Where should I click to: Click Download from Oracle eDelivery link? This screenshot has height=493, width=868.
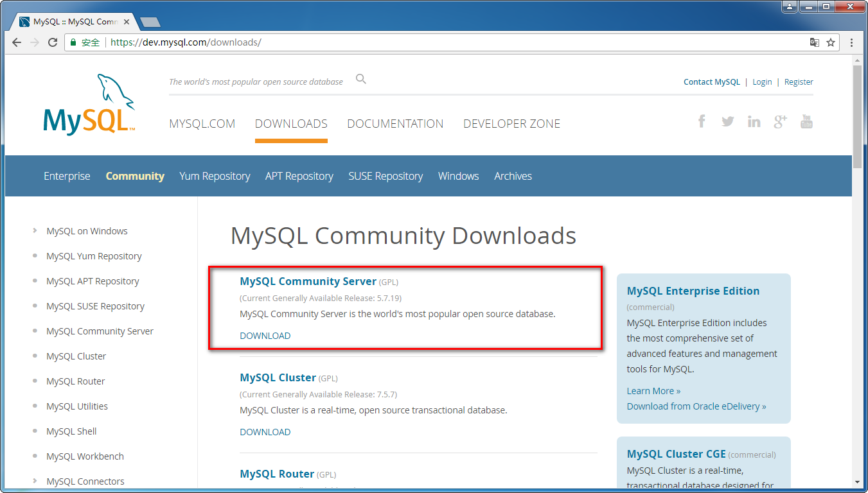click(696, 406)
